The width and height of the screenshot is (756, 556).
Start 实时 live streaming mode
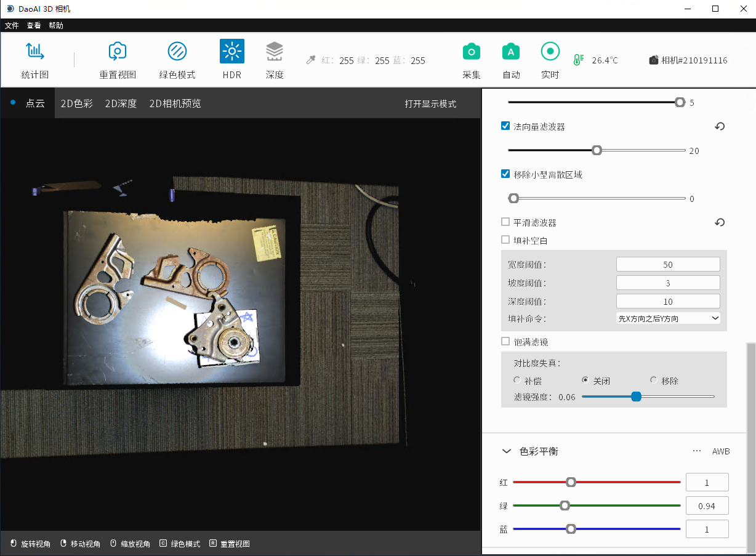550,52
